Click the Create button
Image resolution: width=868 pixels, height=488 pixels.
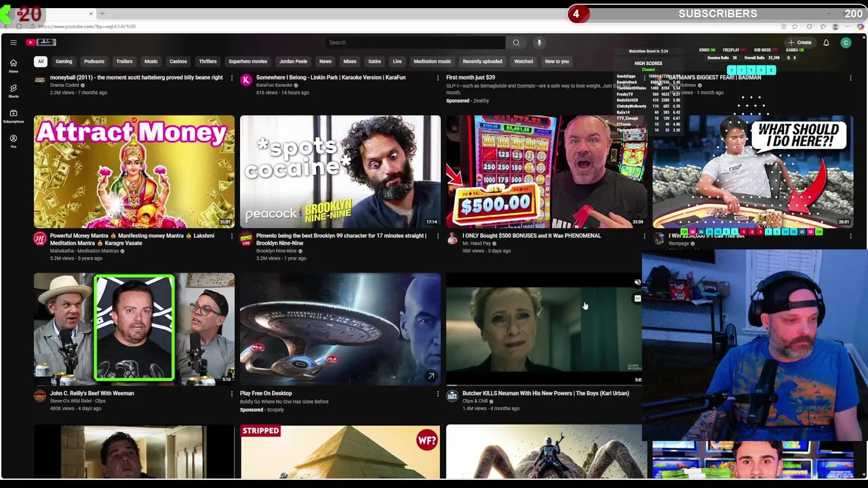pyautogui.click(x=800, y=43)
